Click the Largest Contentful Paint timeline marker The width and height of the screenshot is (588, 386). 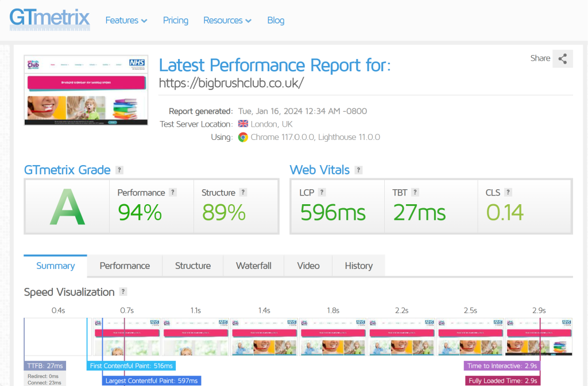click(x=152, y=380)
